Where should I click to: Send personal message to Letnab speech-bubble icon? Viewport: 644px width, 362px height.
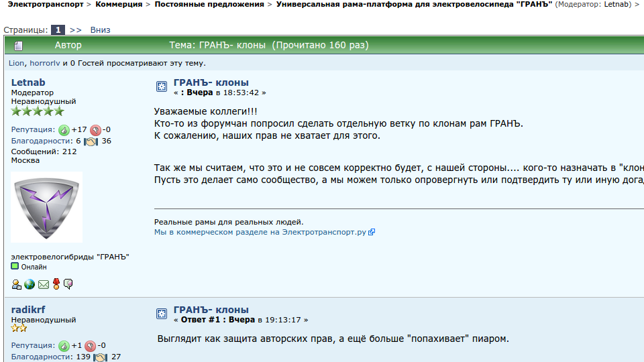[x=68, y=284]
